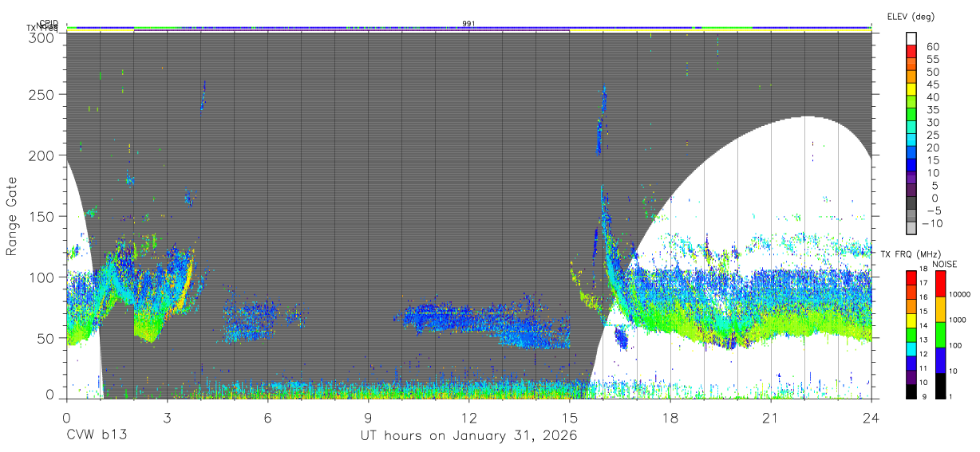Viewport: 980px width, 452px height.
Task: Click the x-axis hour label '21'
Action: (x=770, y=417)
